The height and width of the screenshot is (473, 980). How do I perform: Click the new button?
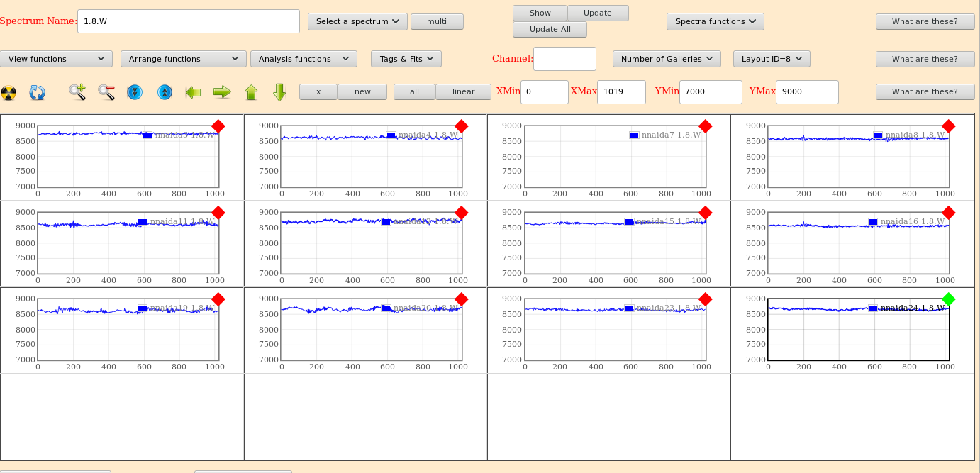click(x=362, y=91)
